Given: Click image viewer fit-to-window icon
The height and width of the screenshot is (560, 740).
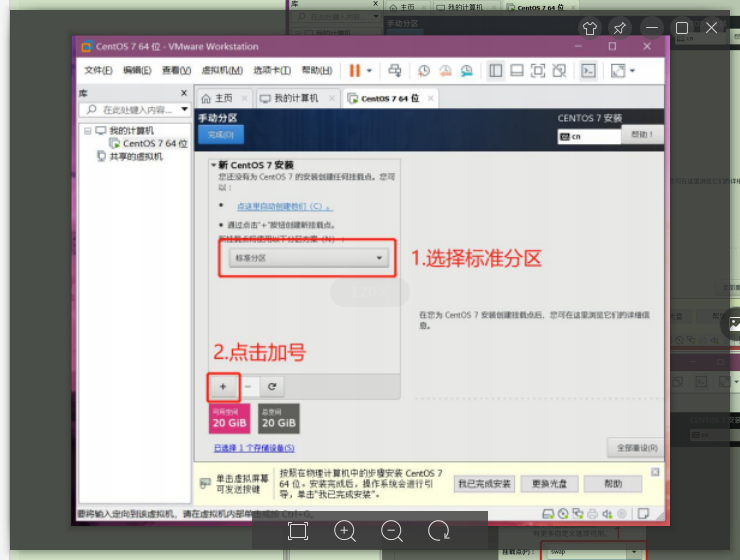Looking at the screenshot, I should tap(298, 531).
